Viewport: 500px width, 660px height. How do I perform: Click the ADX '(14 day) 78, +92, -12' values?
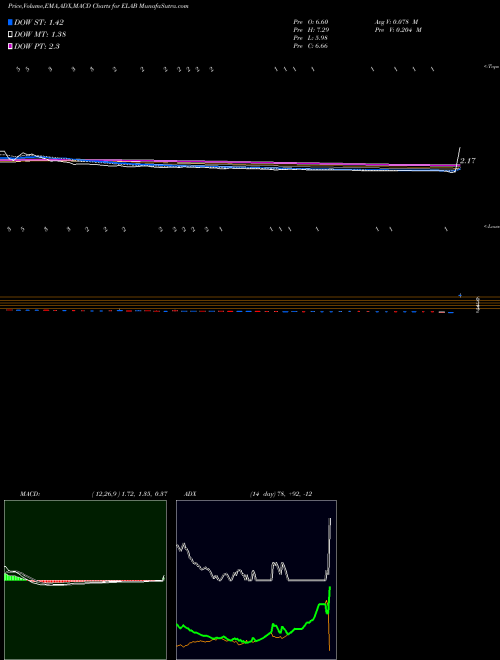pos(281,494)
